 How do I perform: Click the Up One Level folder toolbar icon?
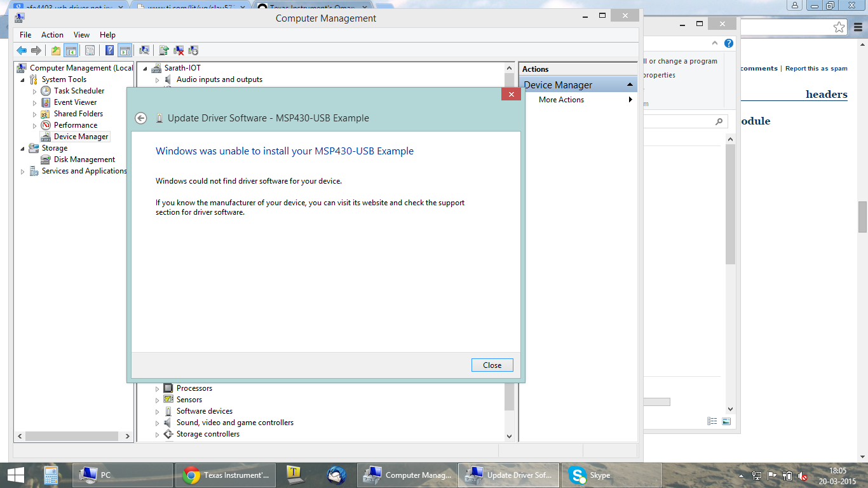(x=56, y=50)
